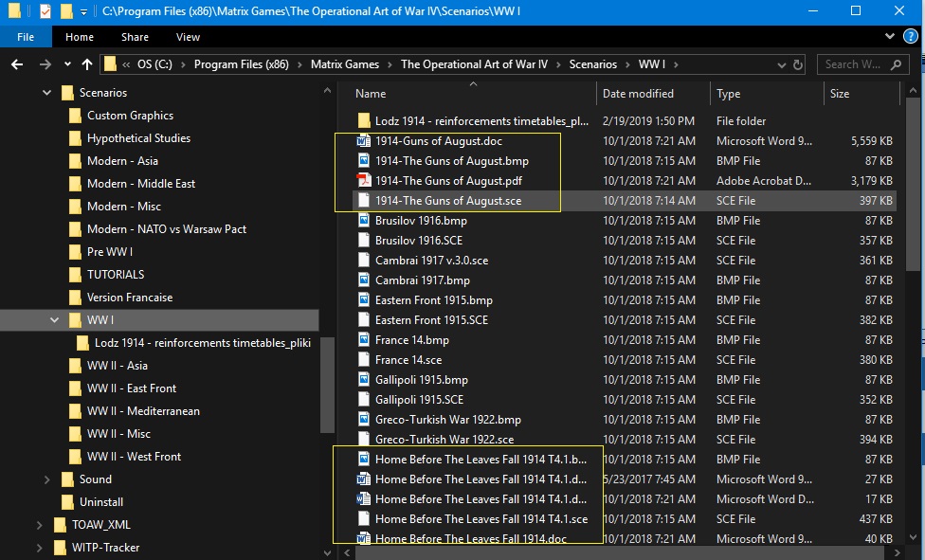Click the Word icon of 1914-Guns of August.doc
The height and width of the screenshot is (560, 925).
pos(364,141)
